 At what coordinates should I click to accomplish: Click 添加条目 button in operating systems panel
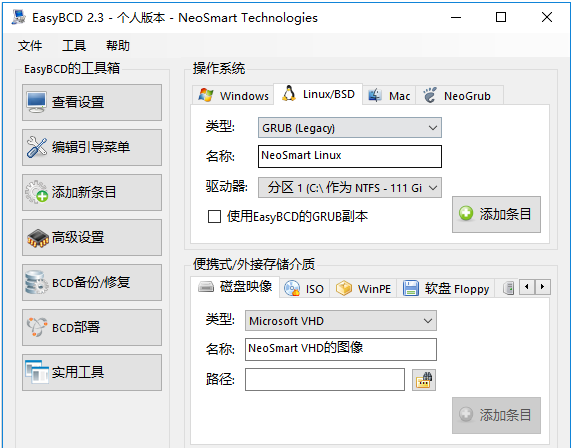(x=496, y=214)
